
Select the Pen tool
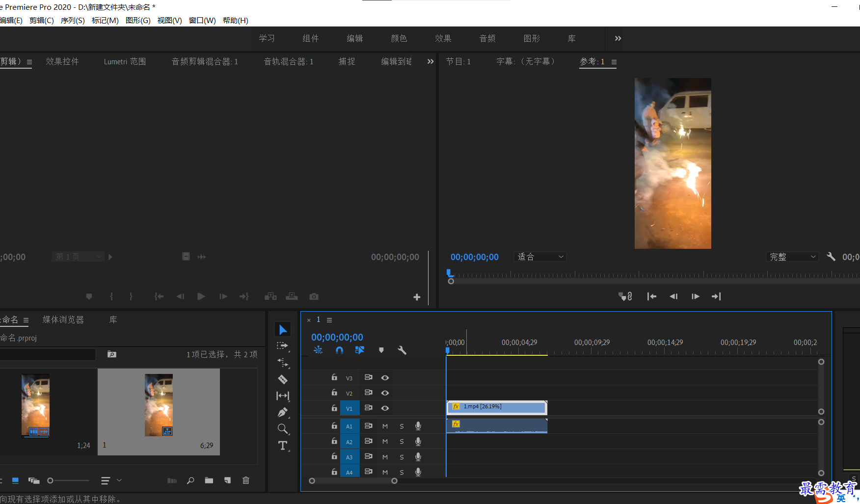pyautogui.click(x=283, y=412)
